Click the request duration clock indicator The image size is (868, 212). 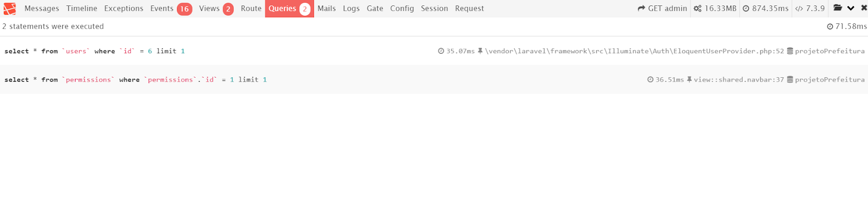[765, 8]
